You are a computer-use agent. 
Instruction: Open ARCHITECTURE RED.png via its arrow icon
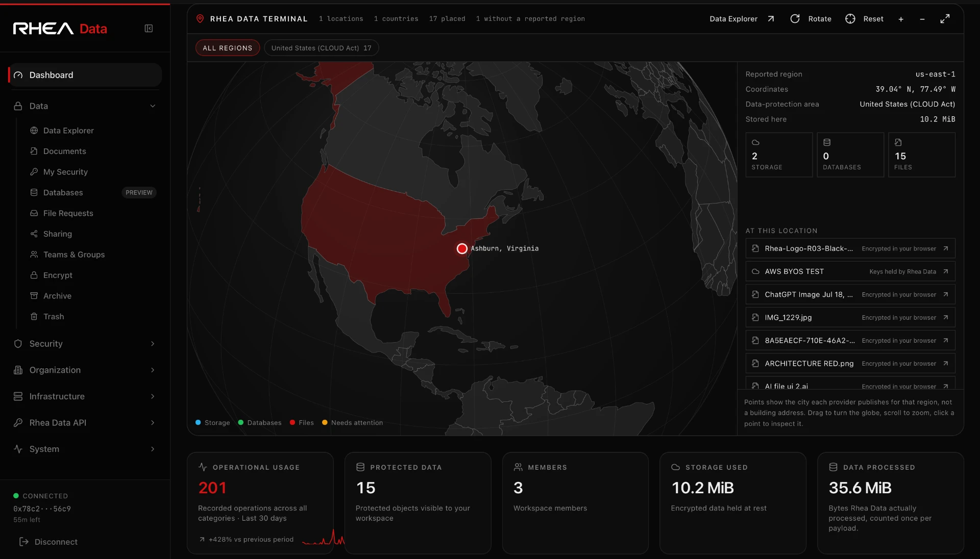point(945,363)
